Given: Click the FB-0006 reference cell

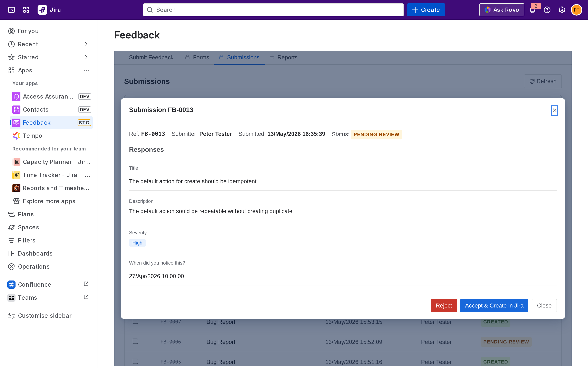Looking at the screenshot, I should [x=170, y=342].
